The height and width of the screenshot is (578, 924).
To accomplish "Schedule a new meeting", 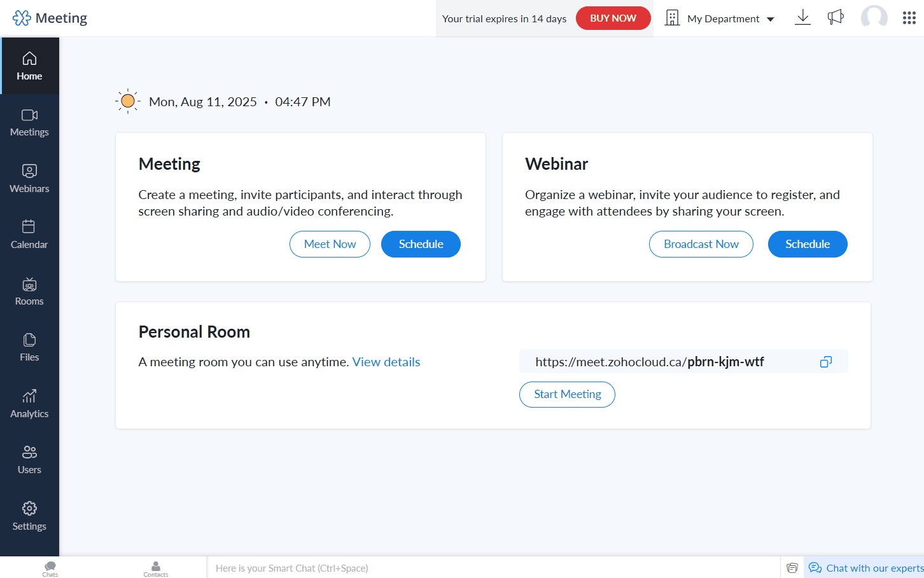I will point(421,244).
